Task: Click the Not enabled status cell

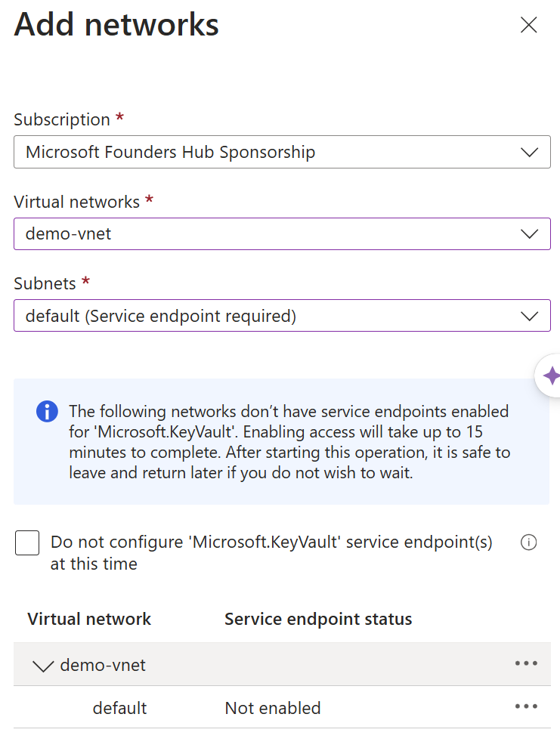Action: tap(273, 708)
